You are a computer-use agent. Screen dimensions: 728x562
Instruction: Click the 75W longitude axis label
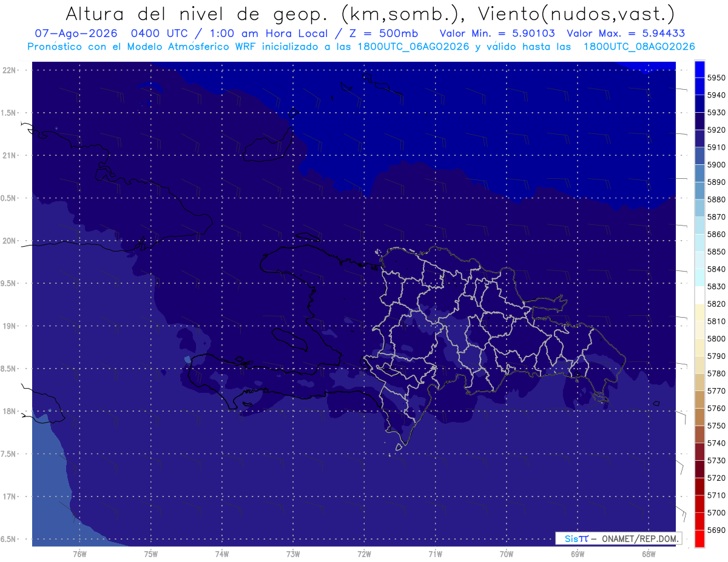(x=151, y=554)
